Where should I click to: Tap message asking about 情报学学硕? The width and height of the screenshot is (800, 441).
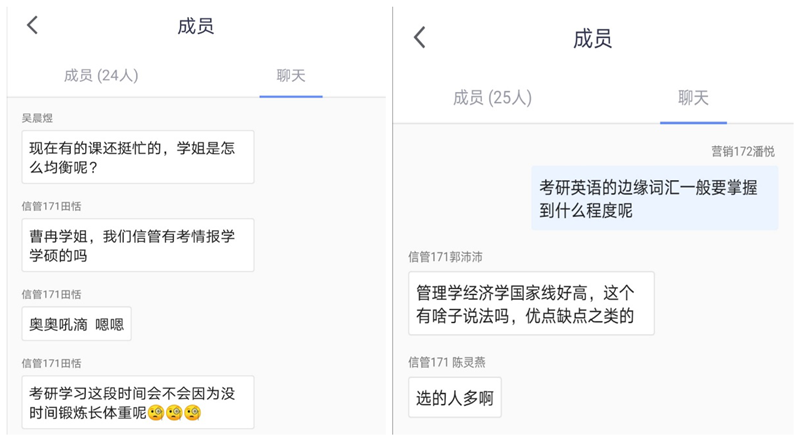pyautogui.click(x=138, y=246)
